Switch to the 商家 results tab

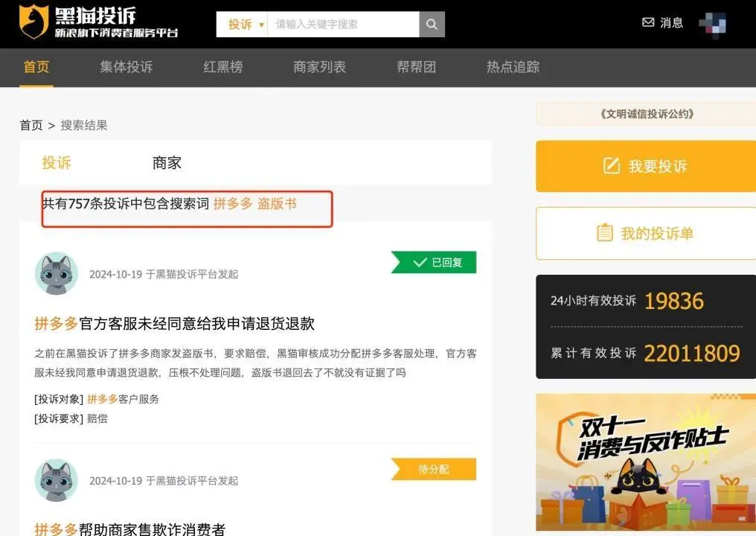tap(167, 162)
